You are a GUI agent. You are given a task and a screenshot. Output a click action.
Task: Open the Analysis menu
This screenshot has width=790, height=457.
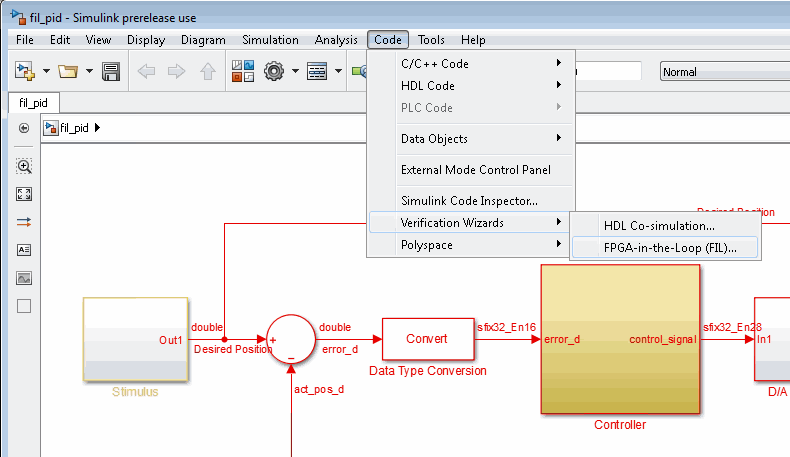click(x=336, y=40)
